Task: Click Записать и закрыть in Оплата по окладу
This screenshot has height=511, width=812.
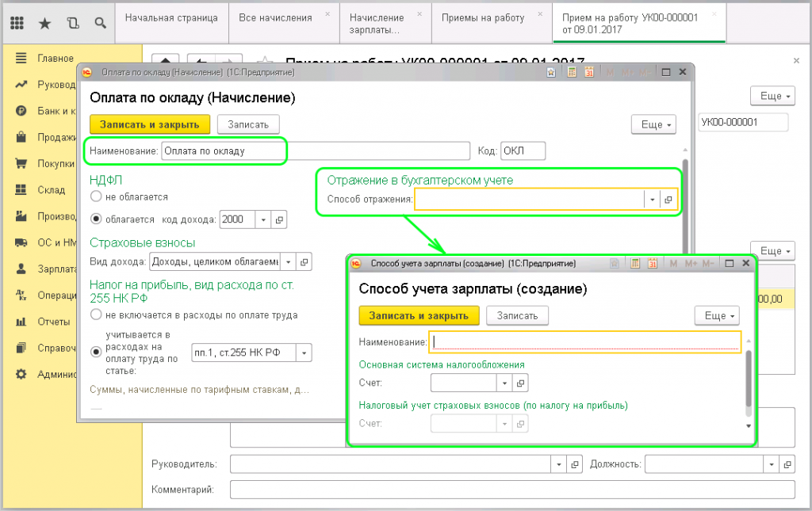Action: (x=150, y=124)
